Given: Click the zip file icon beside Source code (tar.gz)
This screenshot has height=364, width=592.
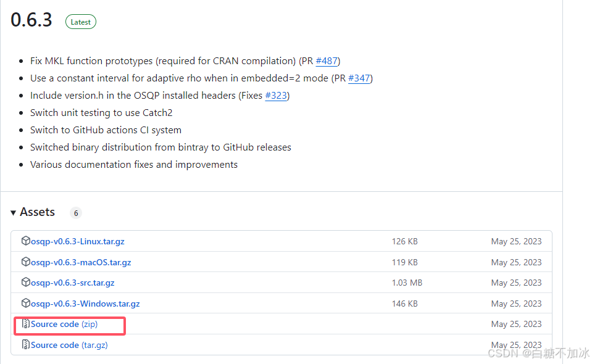Looking at the screenshot, I should coord(26,344).
